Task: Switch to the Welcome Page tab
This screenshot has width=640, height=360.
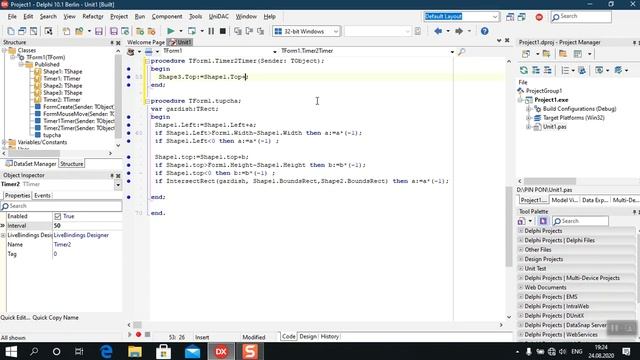Action: (x=146, y=42)
